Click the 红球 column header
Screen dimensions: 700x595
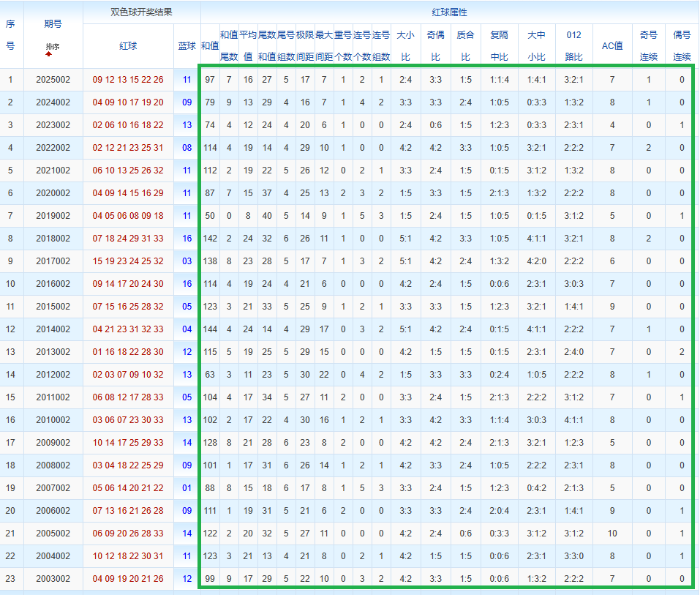128,45
